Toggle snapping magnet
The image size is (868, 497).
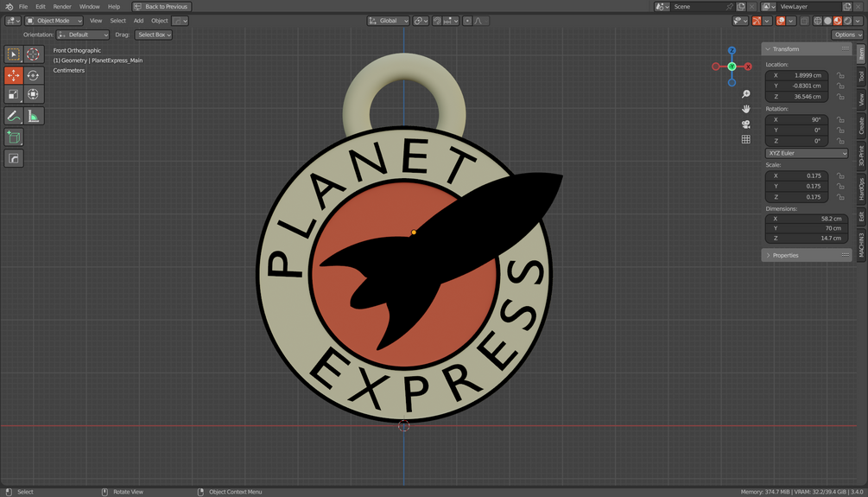437,21
